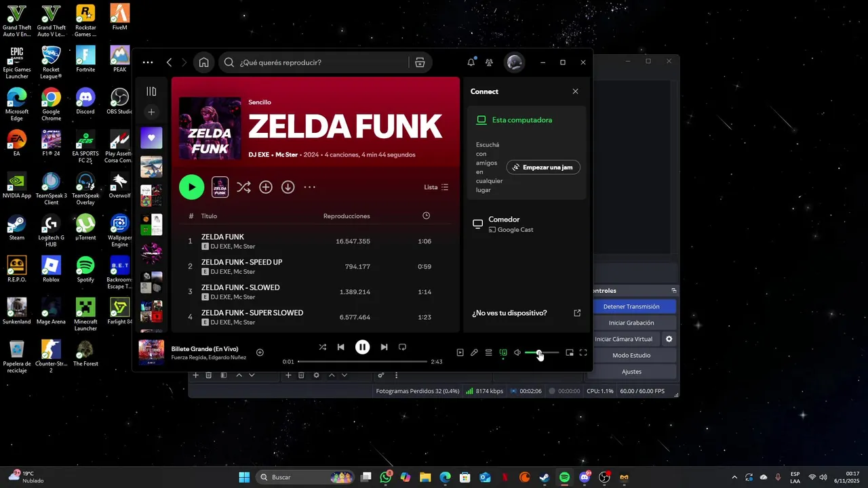Open Spotify three-dot main menu

148,62
